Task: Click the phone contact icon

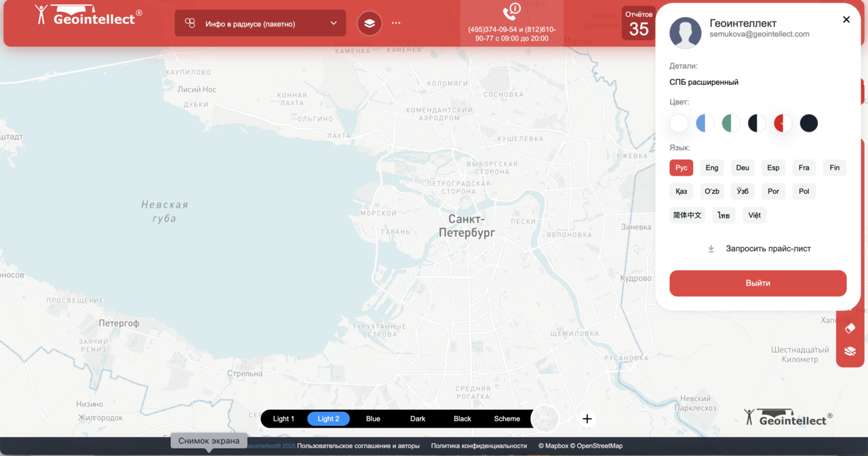Action: (511, 12)
